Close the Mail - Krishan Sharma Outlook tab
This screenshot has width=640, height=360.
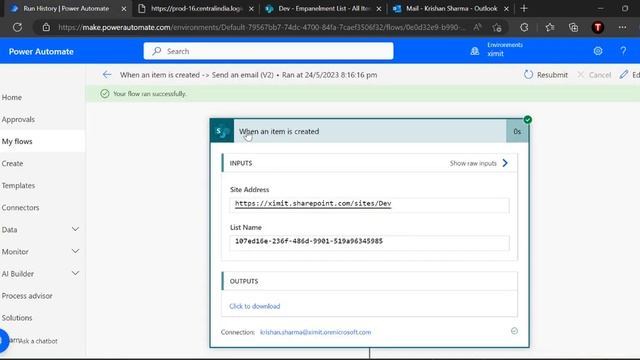[506, 9]
